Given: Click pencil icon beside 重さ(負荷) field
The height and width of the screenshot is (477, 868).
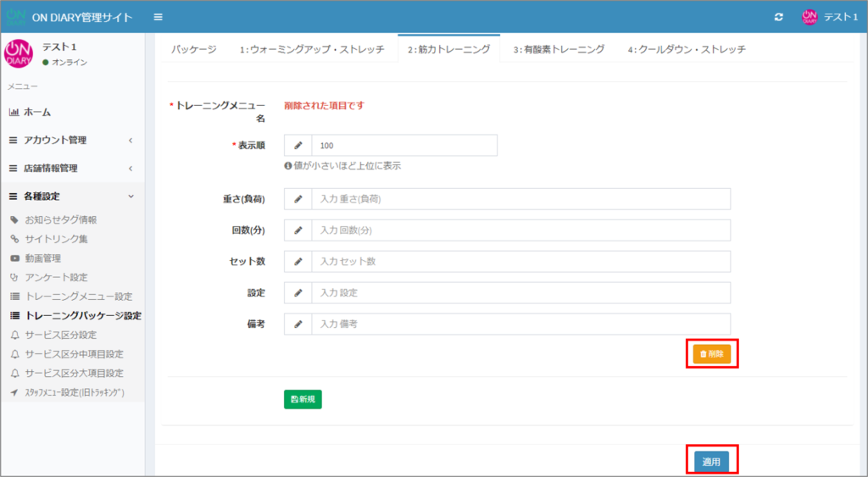Looking at the screenshot, I should point(298,199).
